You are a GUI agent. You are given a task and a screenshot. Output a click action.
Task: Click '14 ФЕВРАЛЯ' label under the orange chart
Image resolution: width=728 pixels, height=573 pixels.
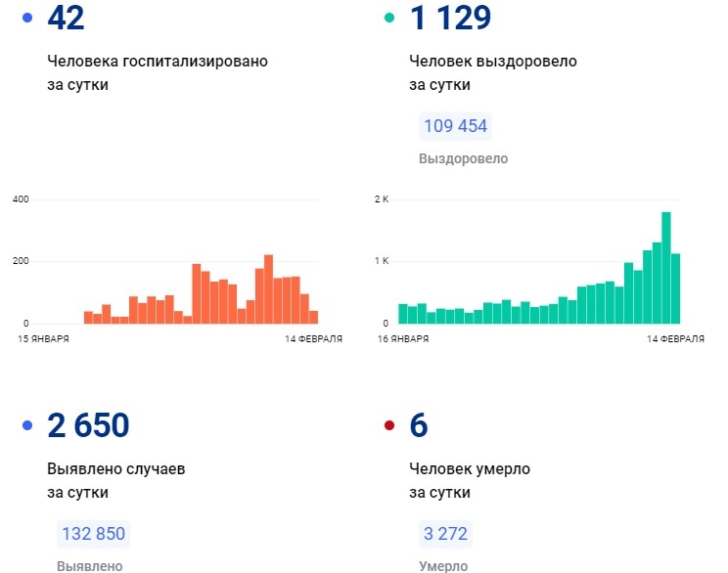coord(313,339)
